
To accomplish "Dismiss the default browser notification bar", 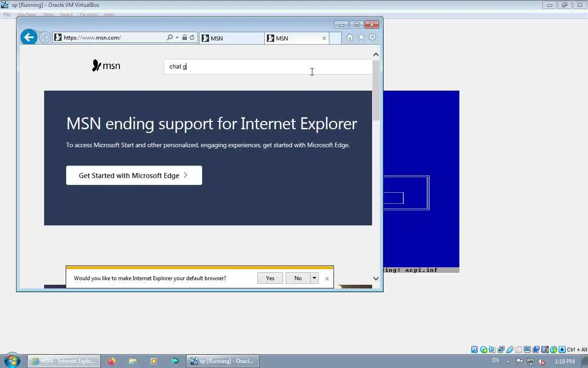I will (x=327, y=278).
